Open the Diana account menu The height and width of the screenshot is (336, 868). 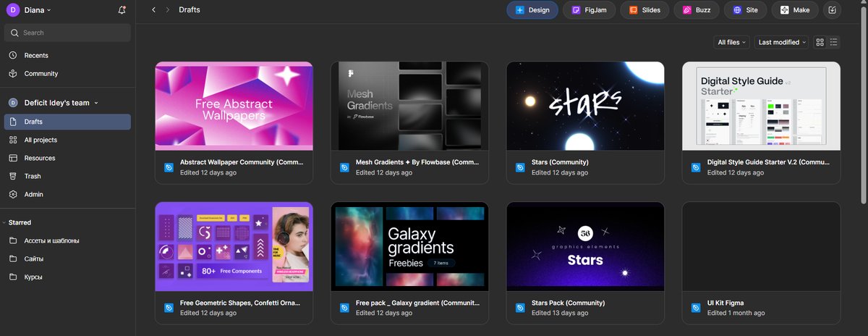(38, 10)
